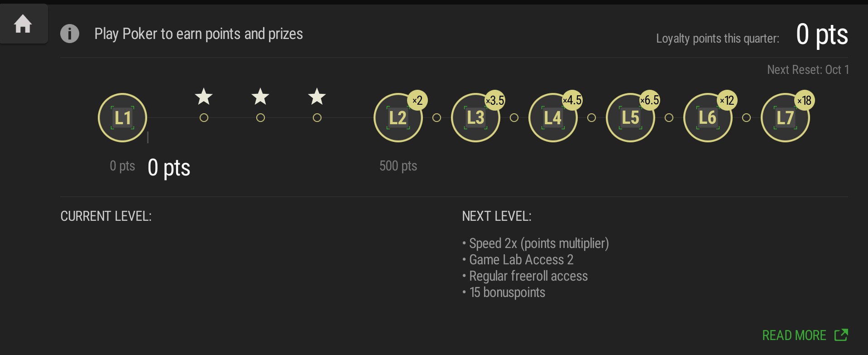Click the progress dot between L2 and L3

point(436,118)
